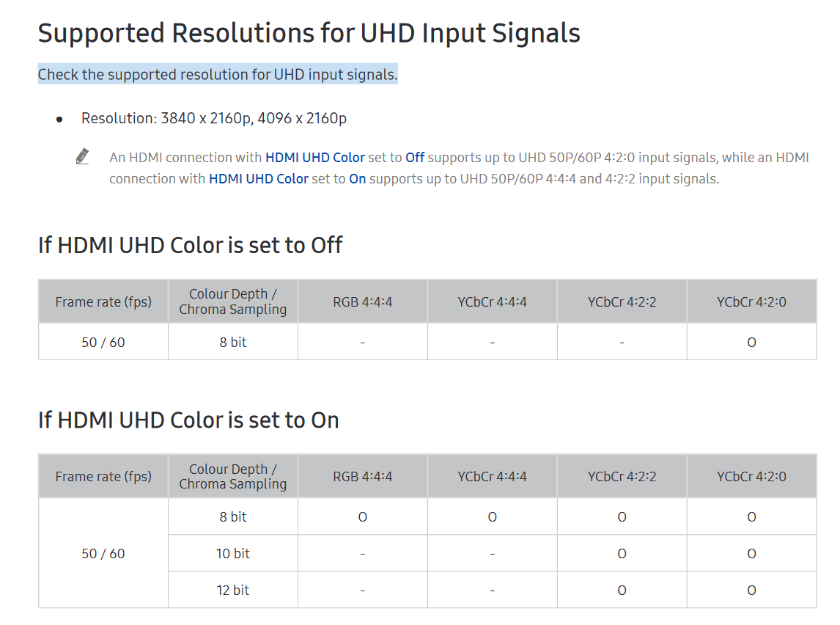Click the "50 / 60" cell in the On table
The width and height of the screenshot is (840, 625).
[x=103, y=553]
